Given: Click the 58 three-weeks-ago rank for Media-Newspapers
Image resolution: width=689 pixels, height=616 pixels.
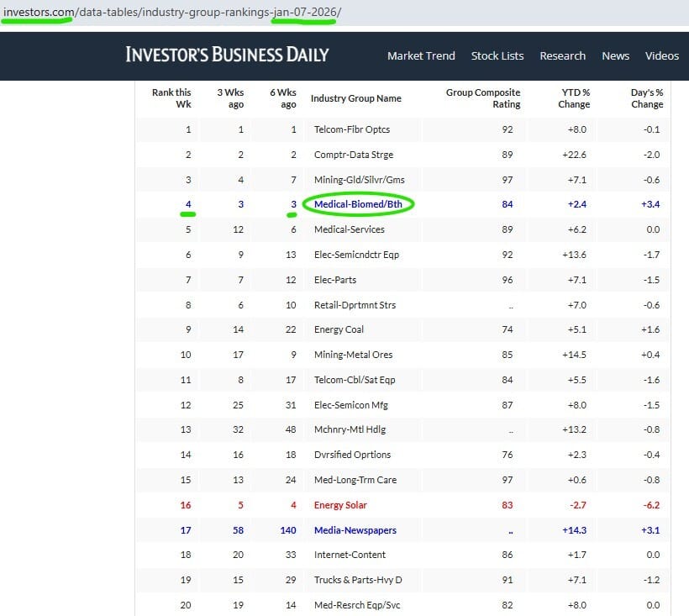Looking at the screenshot, I should (x=238, y=530).
